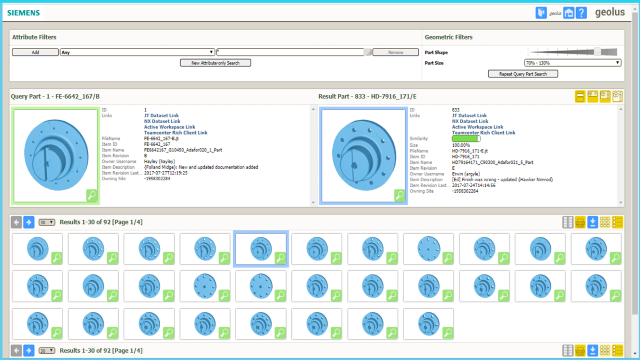Open the help question mark icon
The height and width of the screenshot is (360, 640).
click(582, 13)
